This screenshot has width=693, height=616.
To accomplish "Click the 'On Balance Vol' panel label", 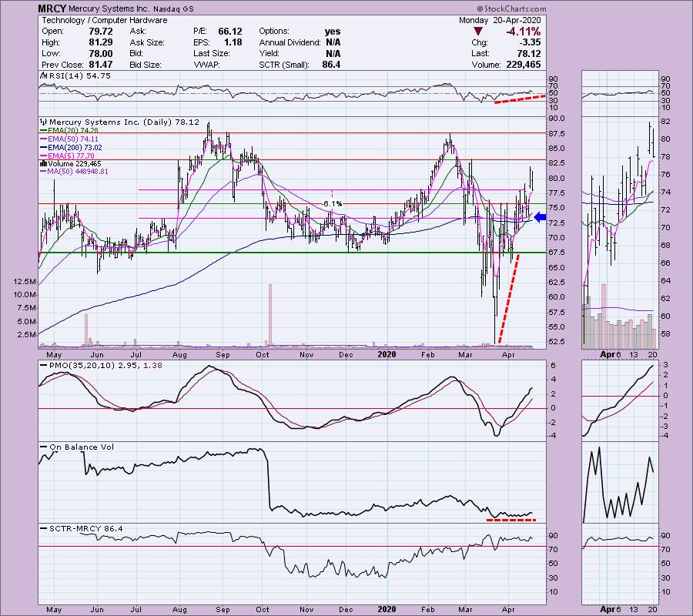I will click(77, 447).
